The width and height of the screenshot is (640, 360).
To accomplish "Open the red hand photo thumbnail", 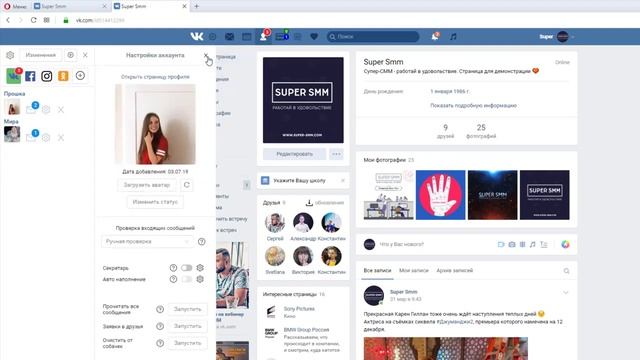I will click(x=440, y=195).
